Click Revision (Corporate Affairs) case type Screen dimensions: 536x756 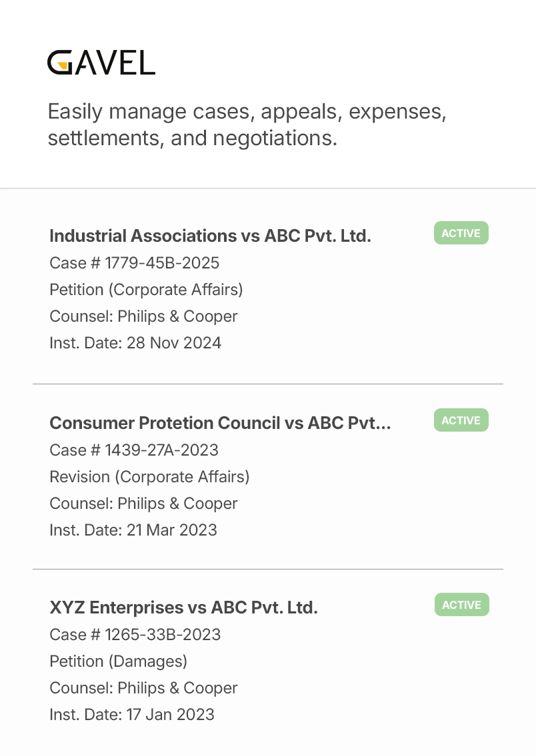point(149,477)
